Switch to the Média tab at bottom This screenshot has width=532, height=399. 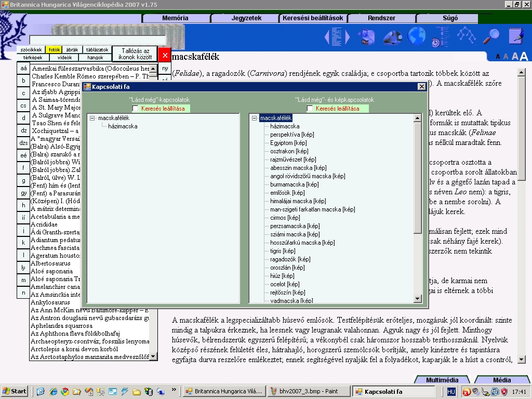(502, 380)
